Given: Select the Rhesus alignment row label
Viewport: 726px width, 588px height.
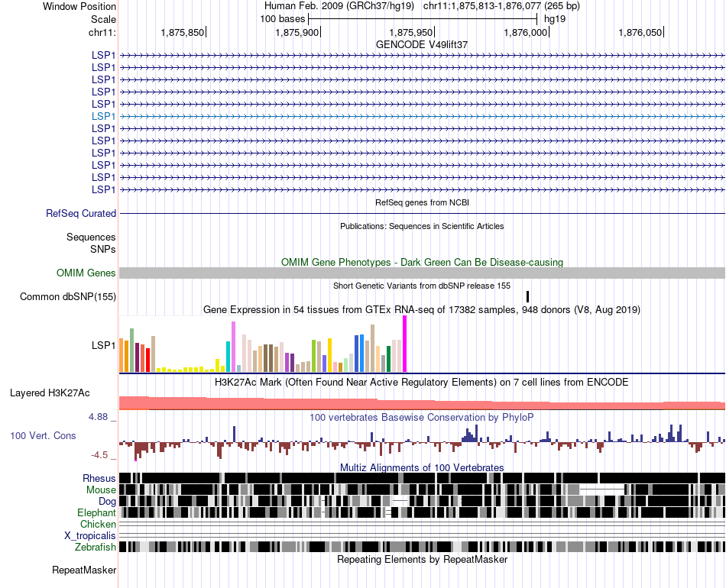Looking at the screenshot, I should tap(99, 478).
